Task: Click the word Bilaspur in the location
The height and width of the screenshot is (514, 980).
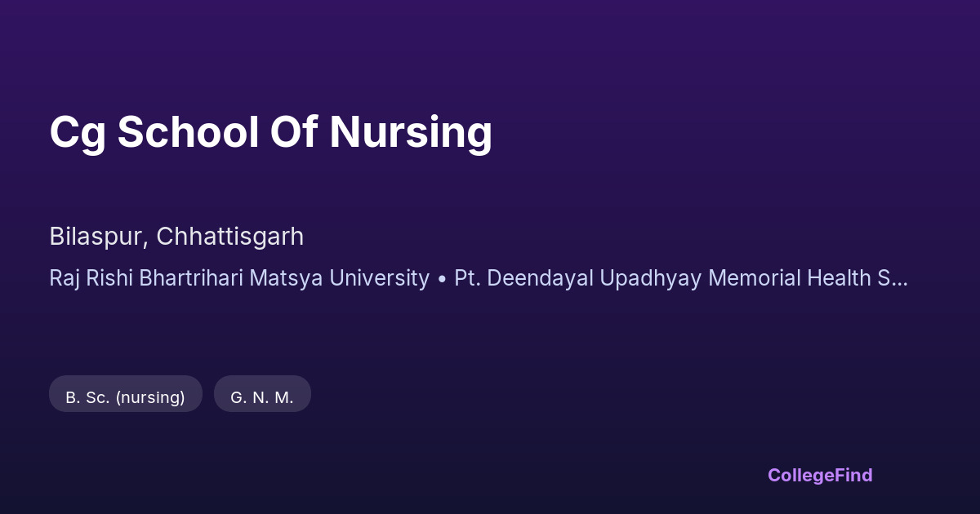Action: 97,237
